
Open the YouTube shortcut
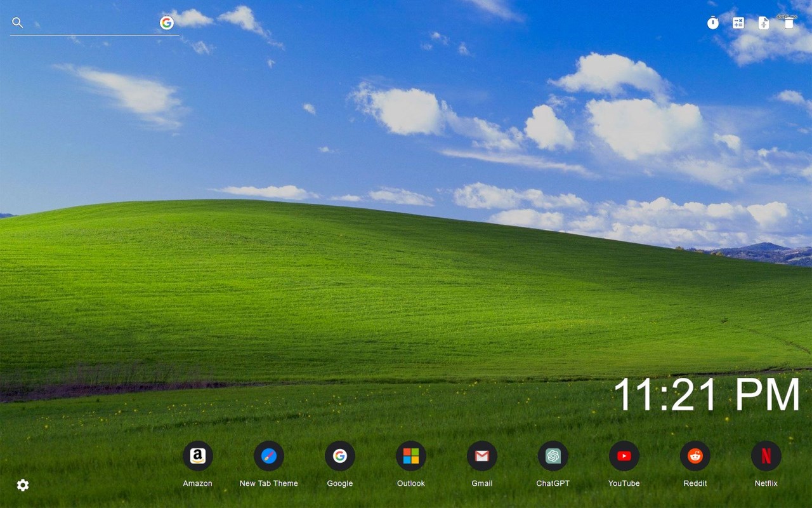pyautogui.click(x=624, y=456)
